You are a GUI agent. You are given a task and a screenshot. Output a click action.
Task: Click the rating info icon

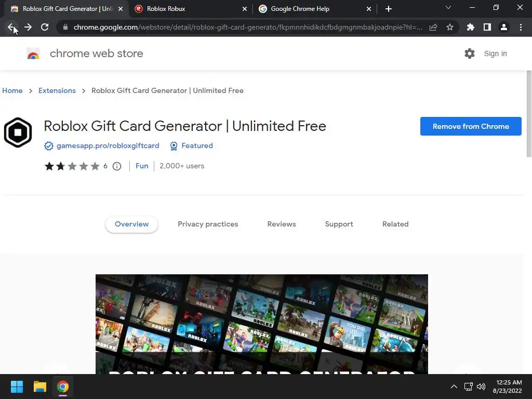(x=117, y=166)
